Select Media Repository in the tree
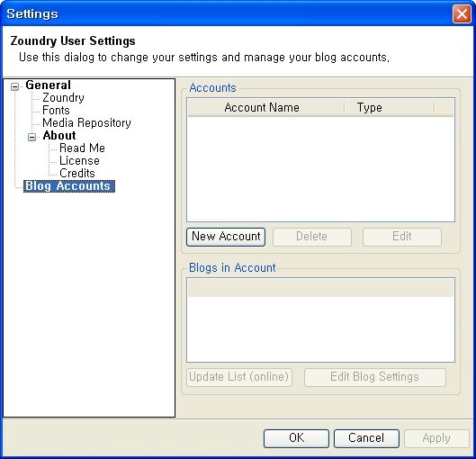The width and height of the screenshot is (476, 459). [x=86, y=123]
